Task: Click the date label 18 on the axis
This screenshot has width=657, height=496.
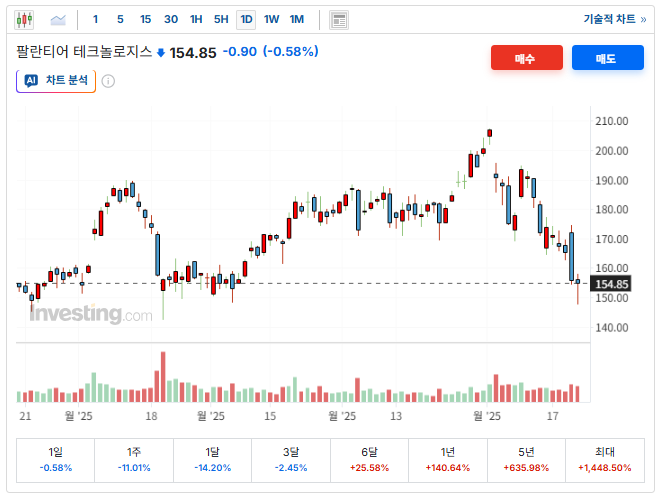Action: point(151,416)
